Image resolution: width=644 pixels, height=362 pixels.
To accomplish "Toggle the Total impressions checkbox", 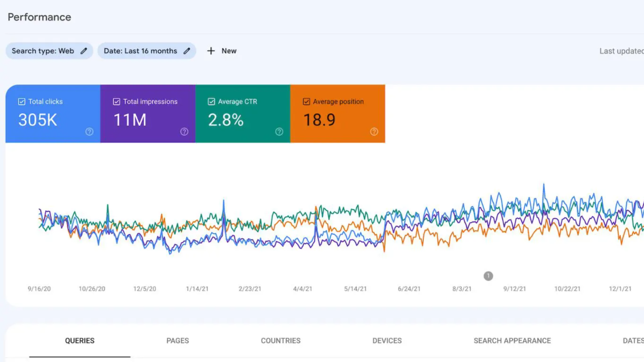I will point(117,102).
